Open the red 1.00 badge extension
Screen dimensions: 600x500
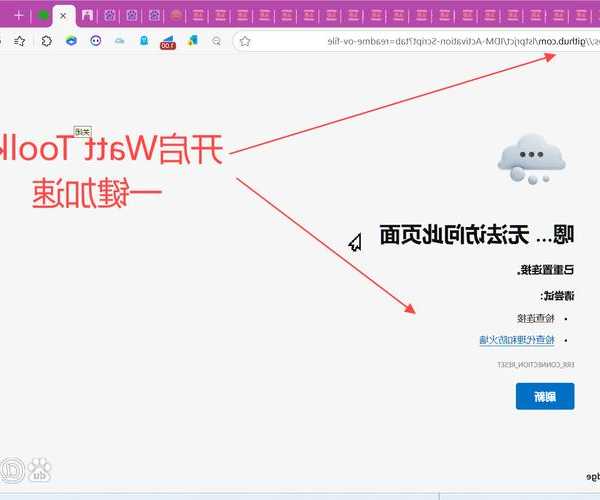click(x=167, y=42)
